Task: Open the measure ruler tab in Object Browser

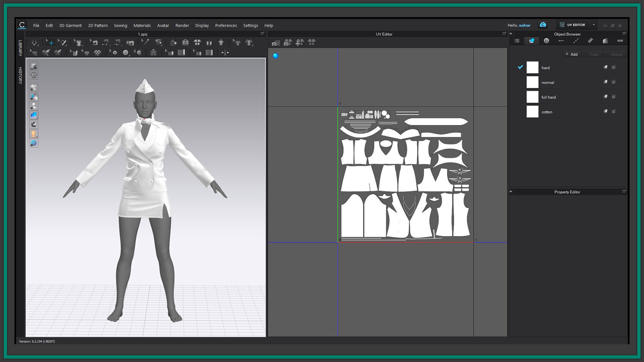Action: click(x=620, y=41)
